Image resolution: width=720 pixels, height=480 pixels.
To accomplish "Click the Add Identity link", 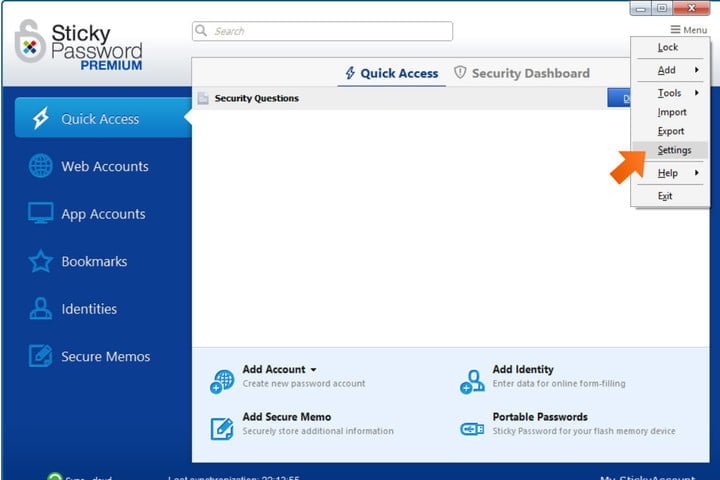I will tap(523, 369).
